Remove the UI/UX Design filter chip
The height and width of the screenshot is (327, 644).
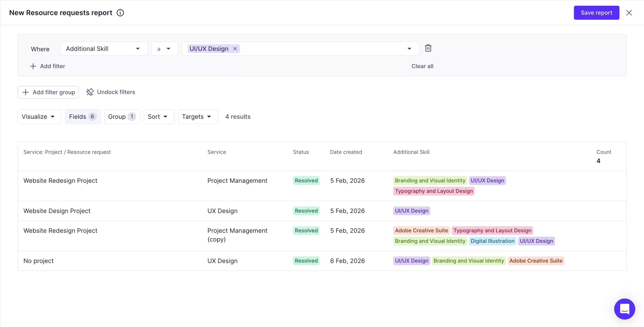click(x=235, y=49)
